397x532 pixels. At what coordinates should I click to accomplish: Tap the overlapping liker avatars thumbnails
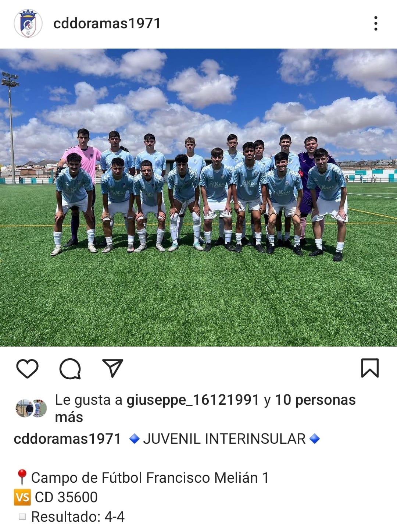click(31, 408)
